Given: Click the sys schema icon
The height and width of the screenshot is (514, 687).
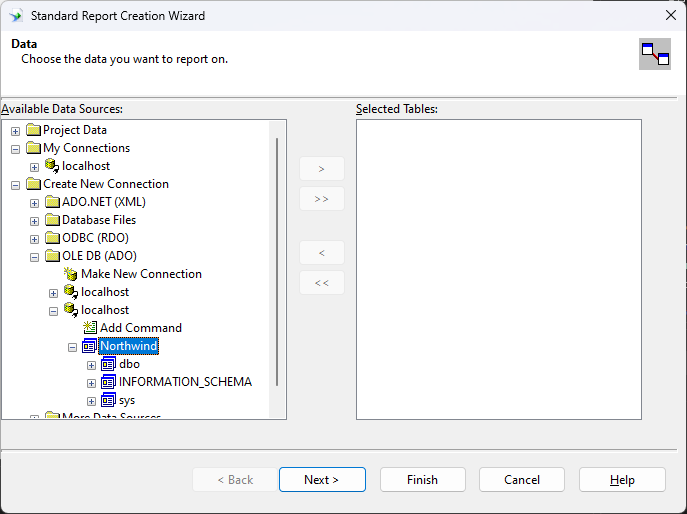Looking at the screenshot, I should pos(109,400).
